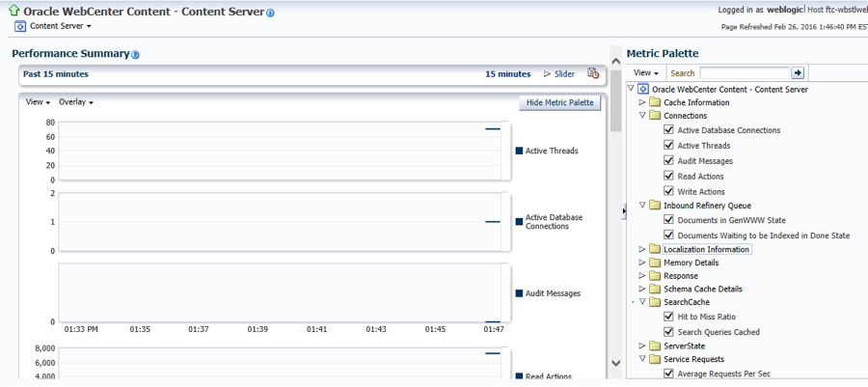Image resolution: width=868 pixels, height=387 pixels.
Task: Collapse the root Content Server tree node
Action: pos(631,89)
